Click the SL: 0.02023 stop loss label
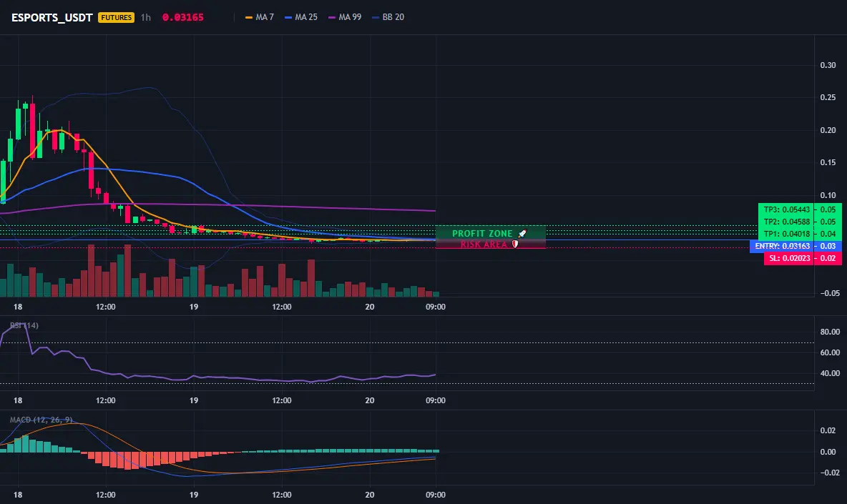The image size is (847, 504). tap(789, 259)
